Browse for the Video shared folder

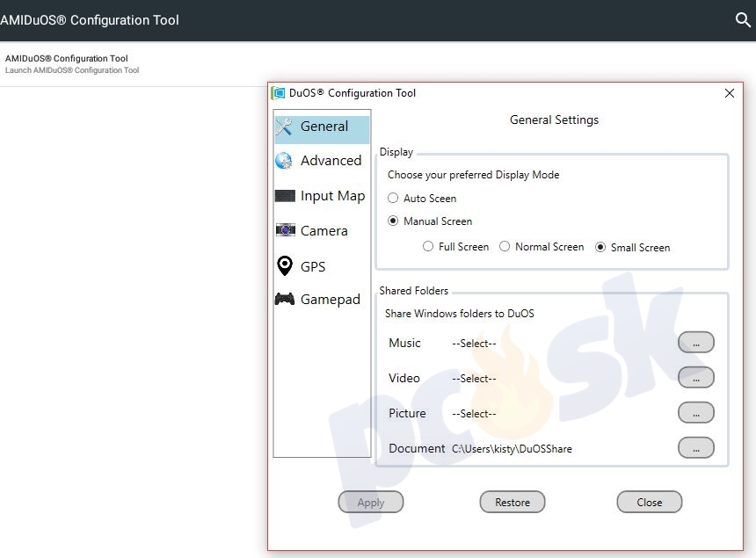coord(695,378)
